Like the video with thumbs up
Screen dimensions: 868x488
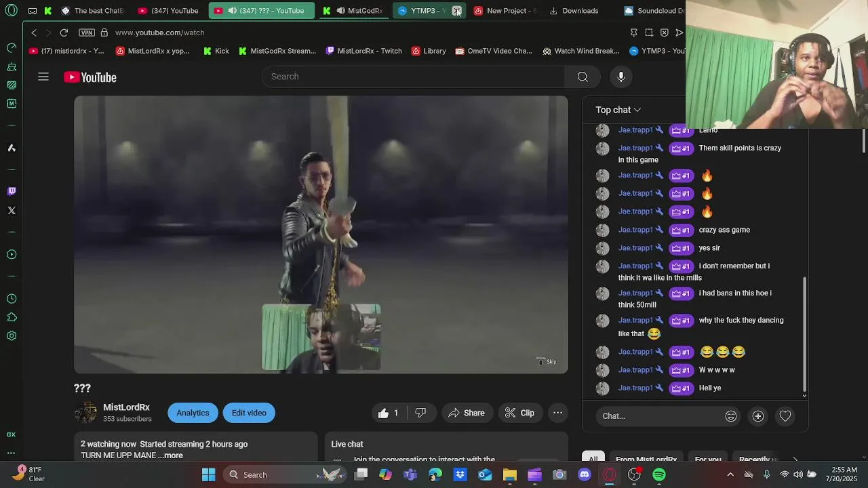[388, 413]
